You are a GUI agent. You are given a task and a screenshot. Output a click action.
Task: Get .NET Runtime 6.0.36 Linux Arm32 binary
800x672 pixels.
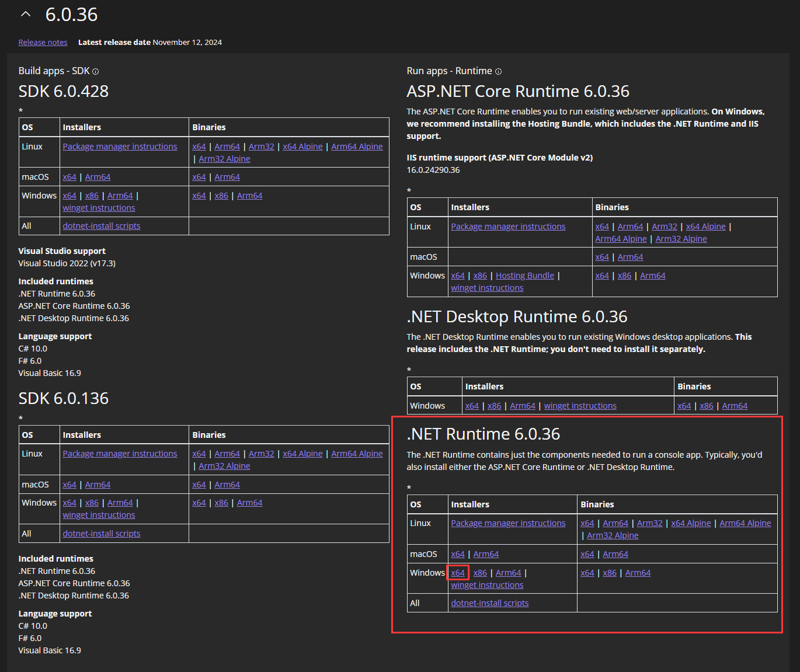[x=649, y=523]
